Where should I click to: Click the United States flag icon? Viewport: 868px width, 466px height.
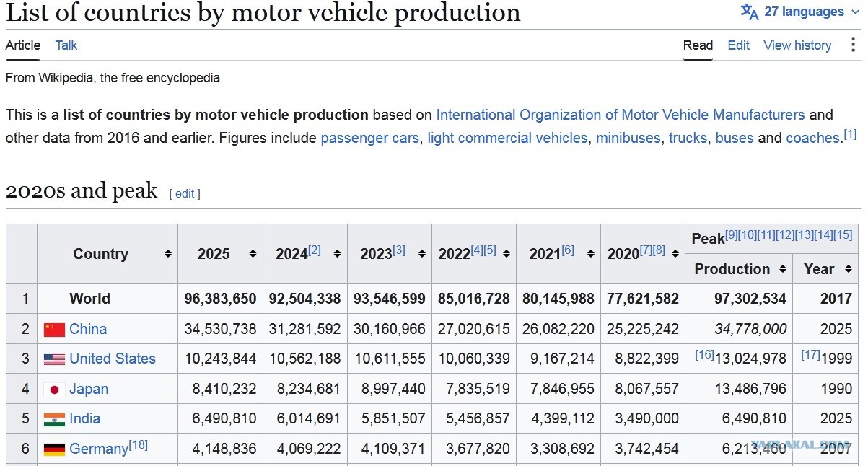coord(54,359)
